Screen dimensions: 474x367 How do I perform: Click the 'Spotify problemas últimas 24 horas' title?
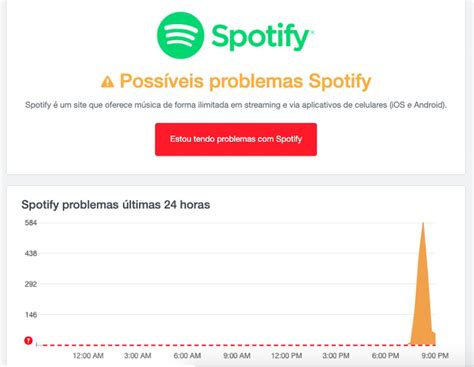pos(116,204)
